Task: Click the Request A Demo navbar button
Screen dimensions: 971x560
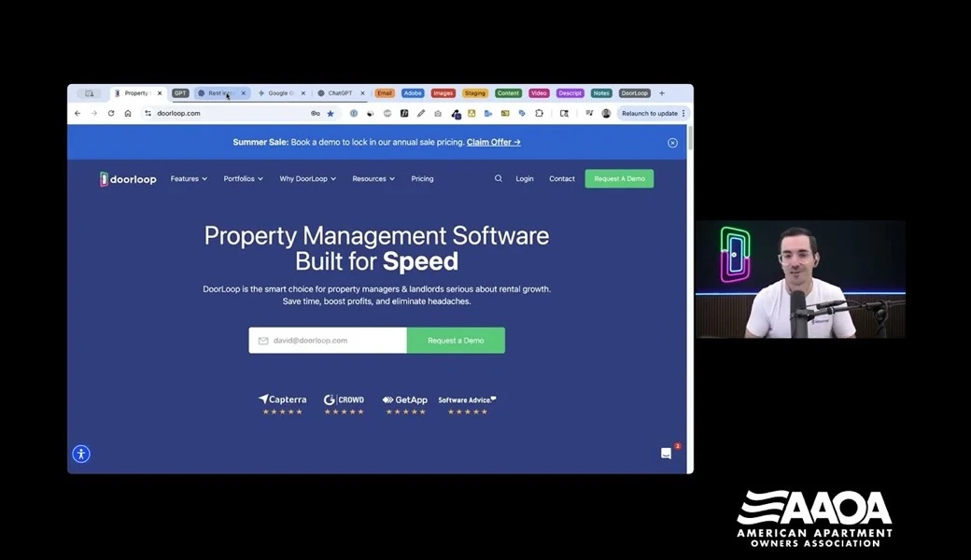Action: click(619, 179)
